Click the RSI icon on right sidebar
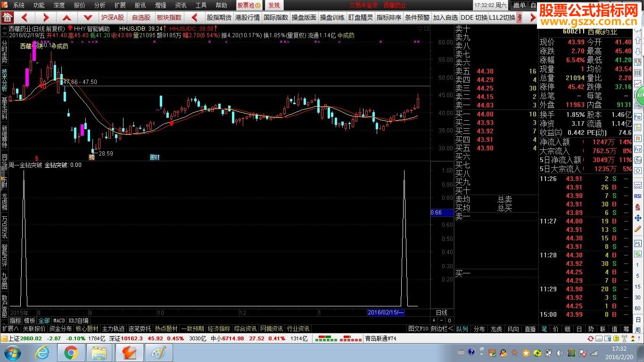This screenshot has height=362, width=644. tap(637, 196)
